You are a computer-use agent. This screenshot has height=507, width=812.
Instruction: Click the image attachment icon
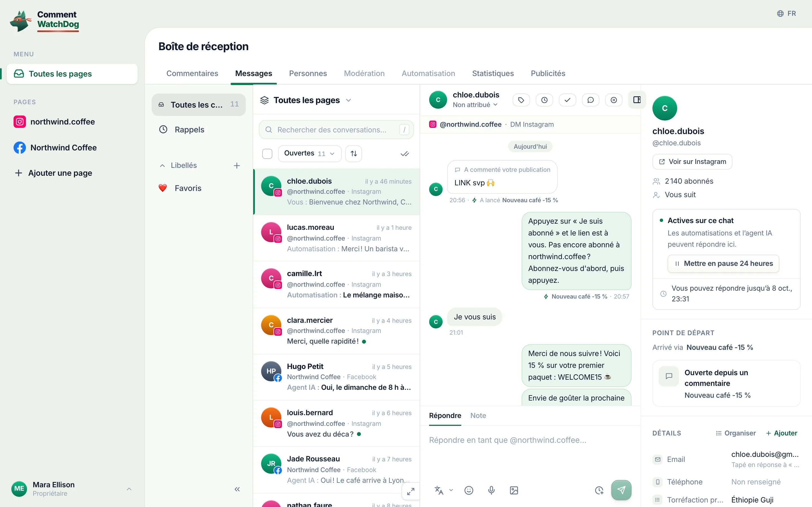coord(514,490)
